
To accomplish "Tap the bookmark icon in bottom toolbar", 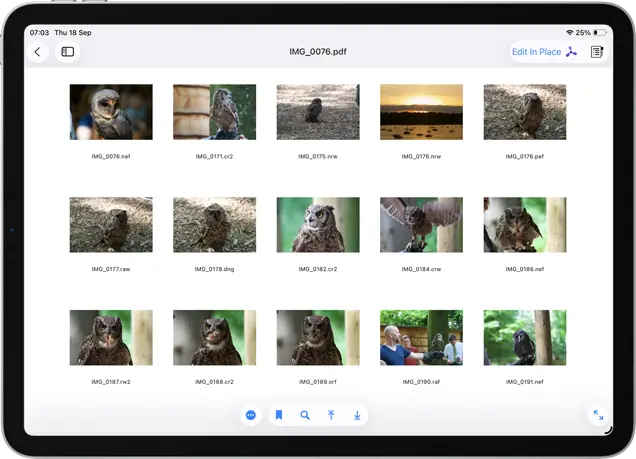I will pos(280,415).
